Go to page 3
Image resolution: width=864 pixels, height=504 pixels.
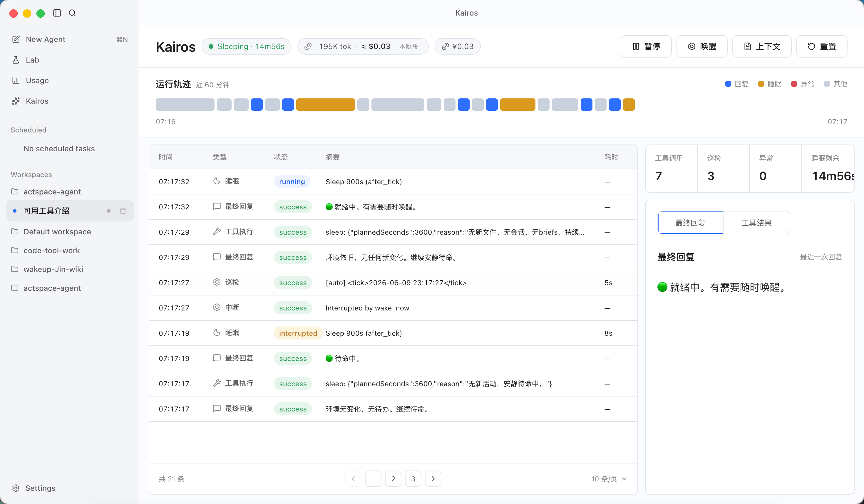click(413, 479)
